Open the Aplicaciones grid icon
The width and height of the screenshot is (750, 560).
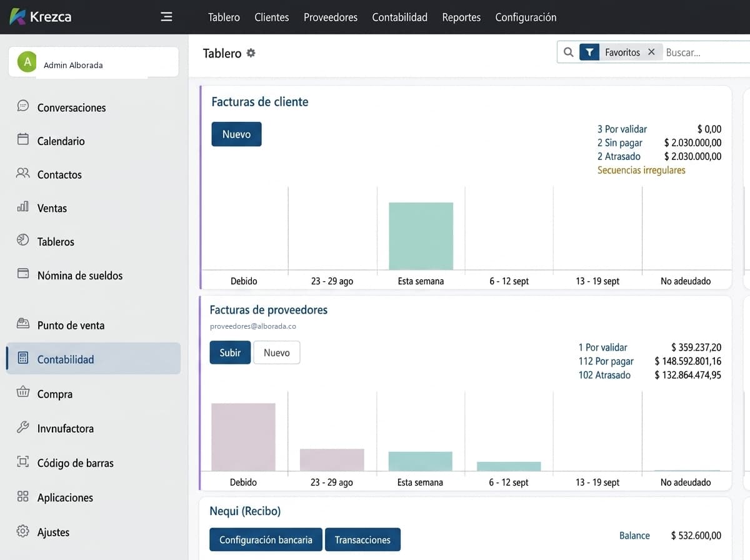point(23,496)
